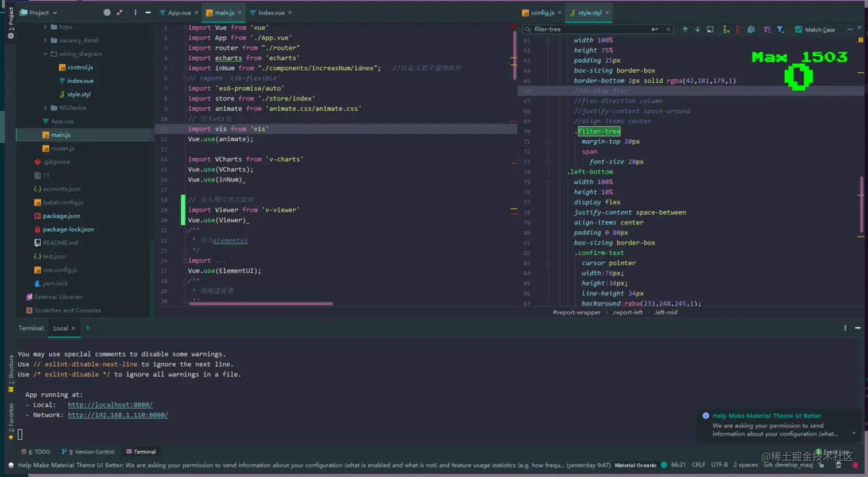Open find results in Find window
Viewport: 868px width, 477px height.
[x=710, y=29]
